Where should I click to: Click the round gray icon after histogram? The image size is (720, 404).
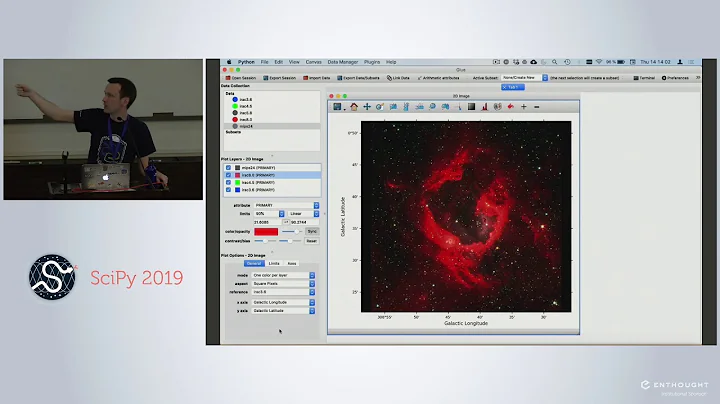(x=497, y=107)
